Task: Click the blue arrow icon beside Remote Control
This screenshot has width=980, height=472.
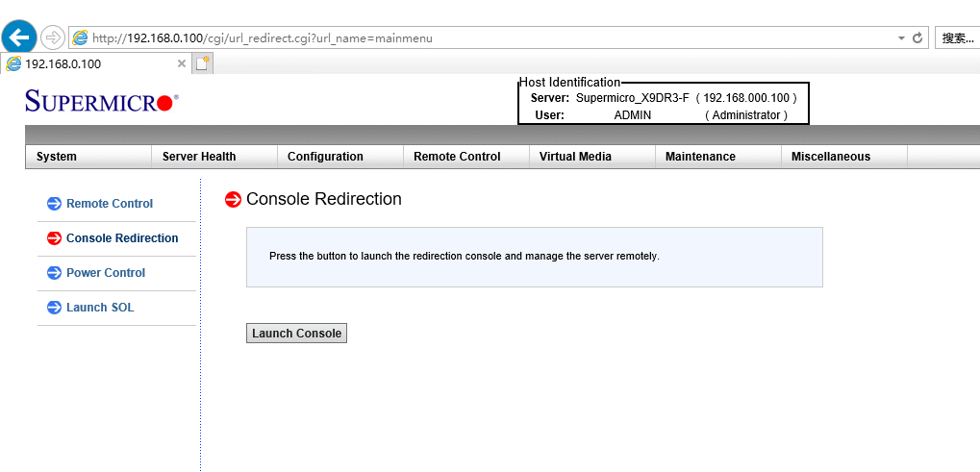Action: click(x=55, y=204)
